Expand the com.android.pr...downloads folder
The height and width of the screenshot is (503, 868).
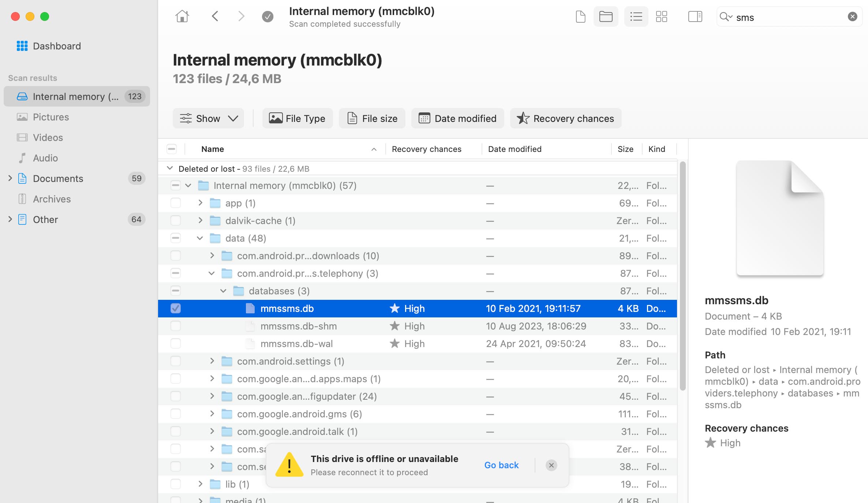[212, 256]
